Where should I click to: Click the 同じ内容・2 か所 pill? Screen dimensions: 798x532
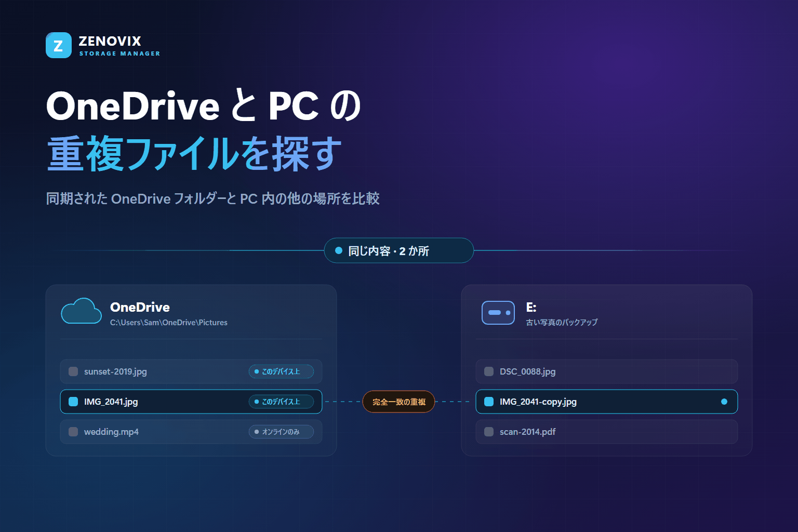coord(399,250)
